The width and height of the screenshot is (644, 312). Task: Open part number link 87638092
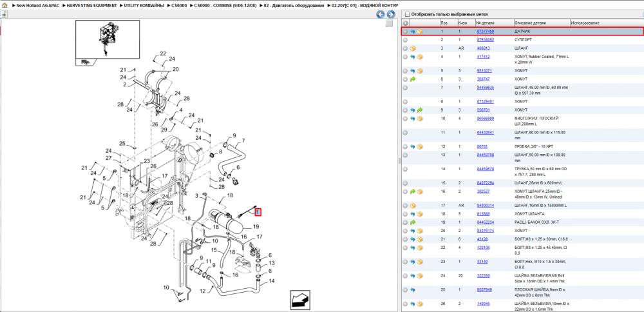[x=485, y=40]
